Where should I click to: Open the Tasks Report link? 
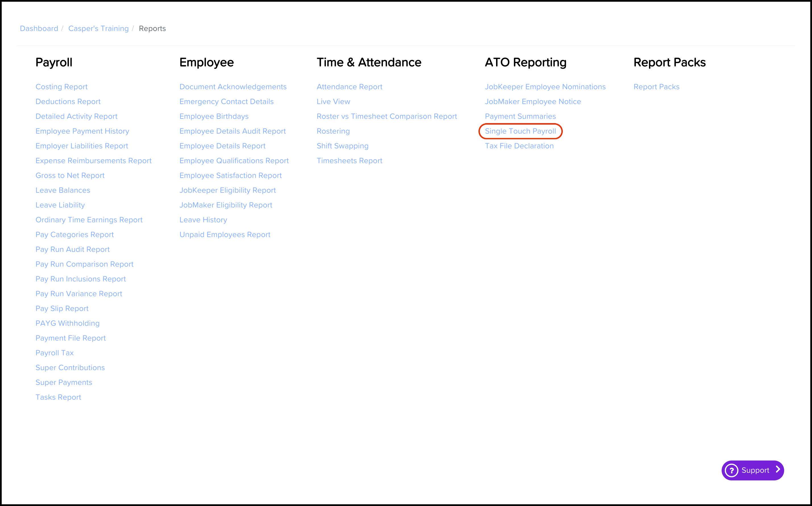coord(58,397)
